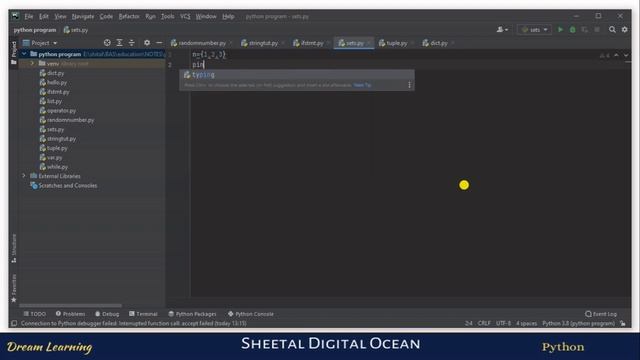Screen dimensions: 640x360
Task: Click the warnings indicator in editor corner
Action: (x=604, y=55)
